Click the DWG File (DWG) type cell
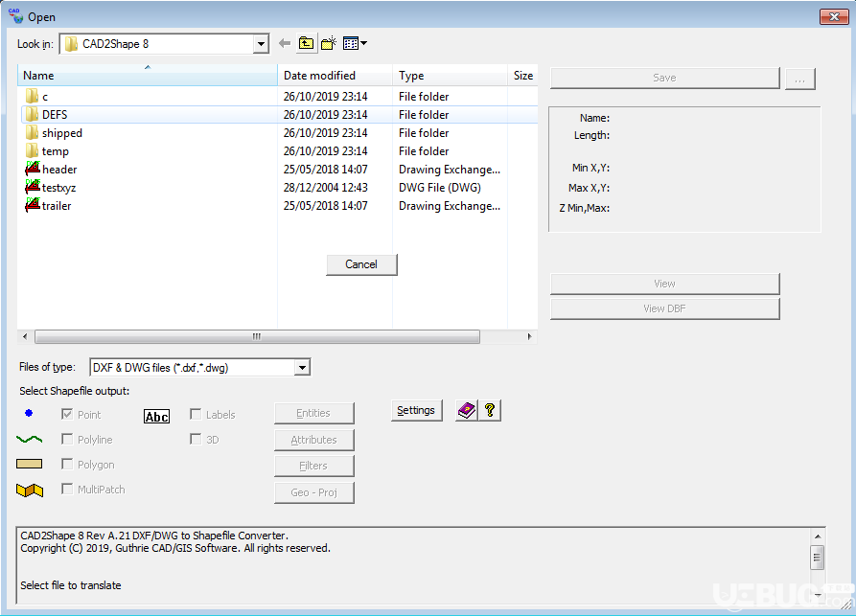 [439, 187]
